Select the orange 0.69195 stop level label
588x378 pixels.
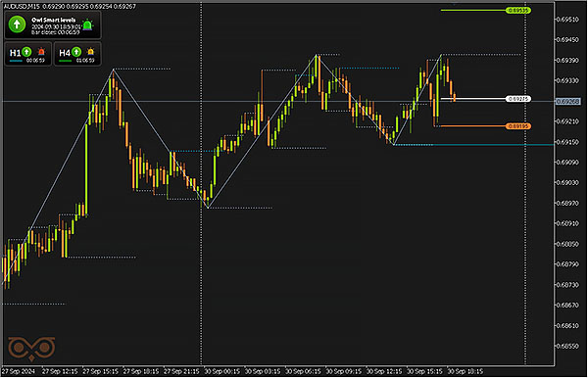[x=517, y=126]
